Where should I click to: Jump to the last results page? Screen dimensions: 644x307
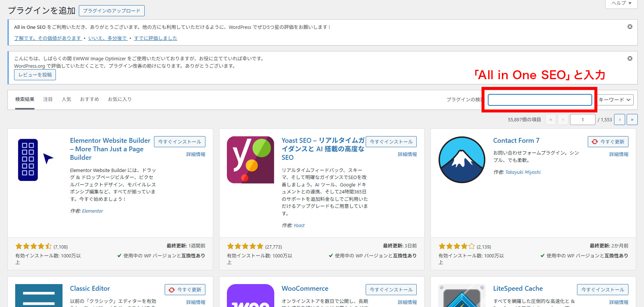pyautogui.click(x=632, y=119)
